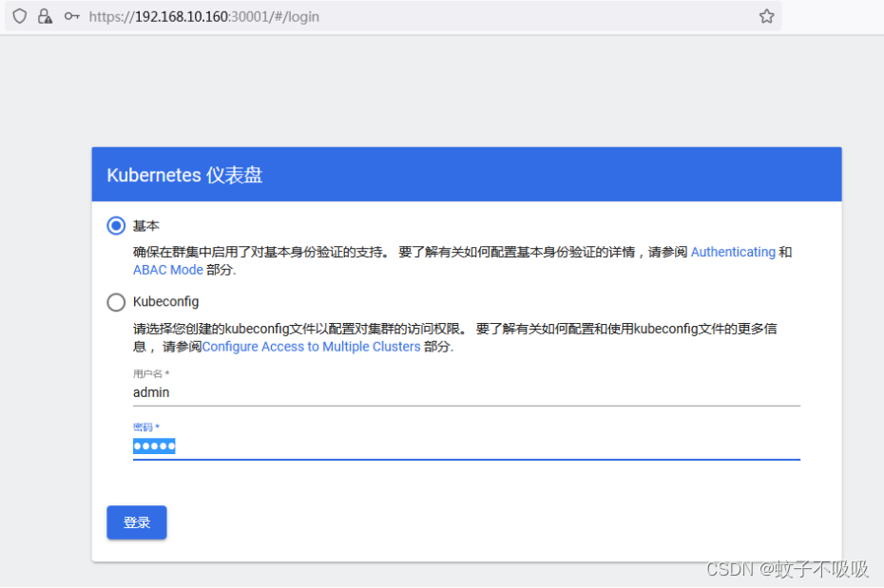The height and width of the screenshot is (588, 884).
Task: Select the Kubeconfig radio option
Action: [x=116, y=302]
